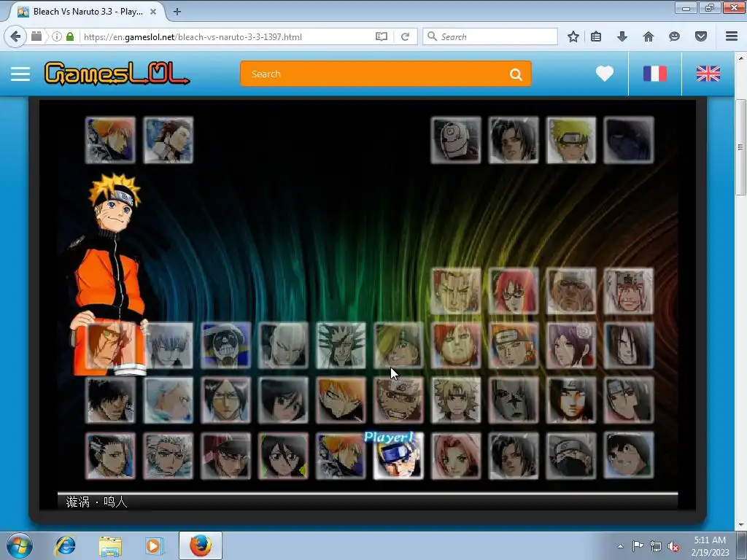Reload the page in Firefox
Image resolution: width=747 pixels, height=560 pixels.
coord(406,36)
